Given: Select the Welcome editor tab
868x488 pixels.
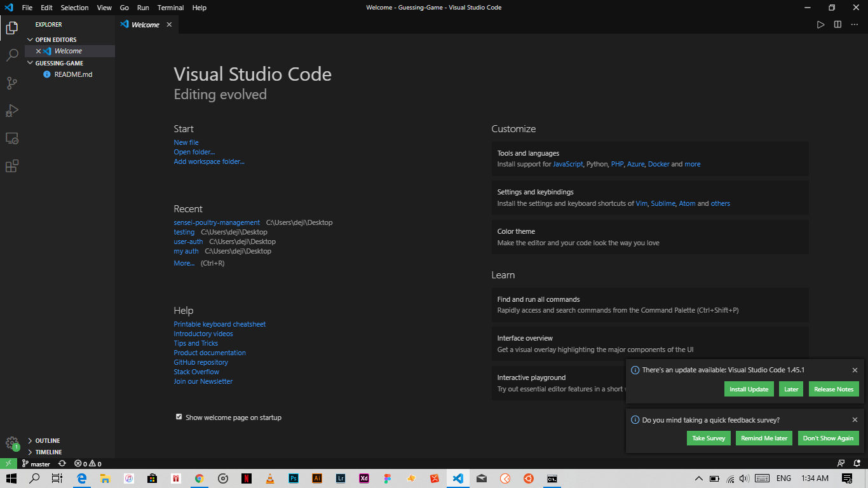Looking at the screenshot, I should [x=146, y=25].
